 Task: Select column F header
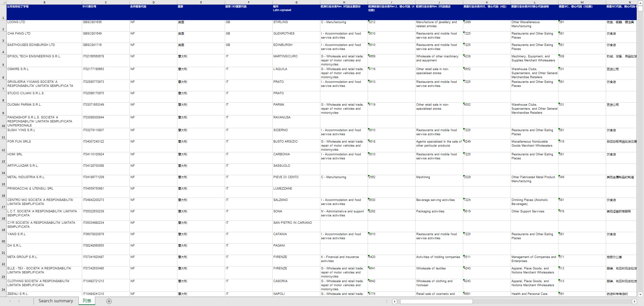click(x=249, y=2)
